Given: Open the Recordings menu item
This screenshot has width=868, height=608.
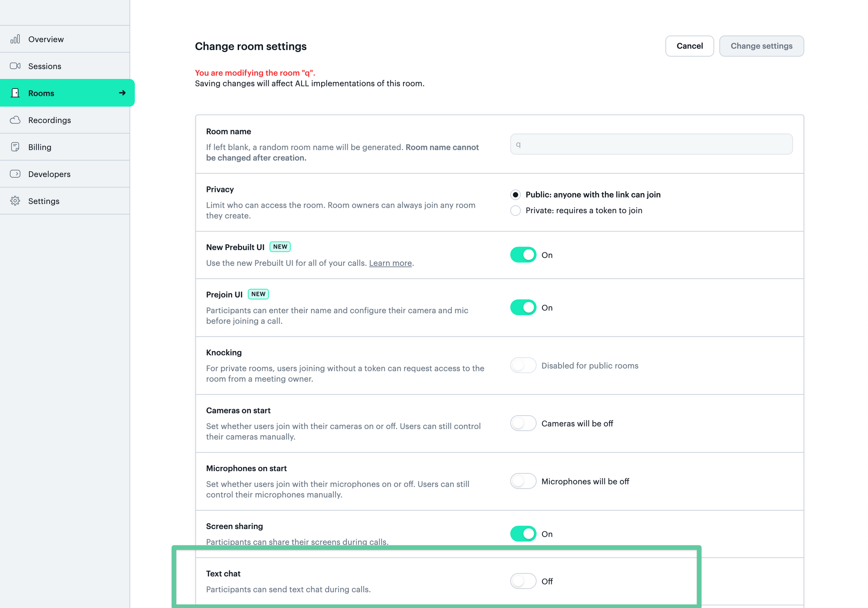Looking at the screenshot, I should point(49,120).
